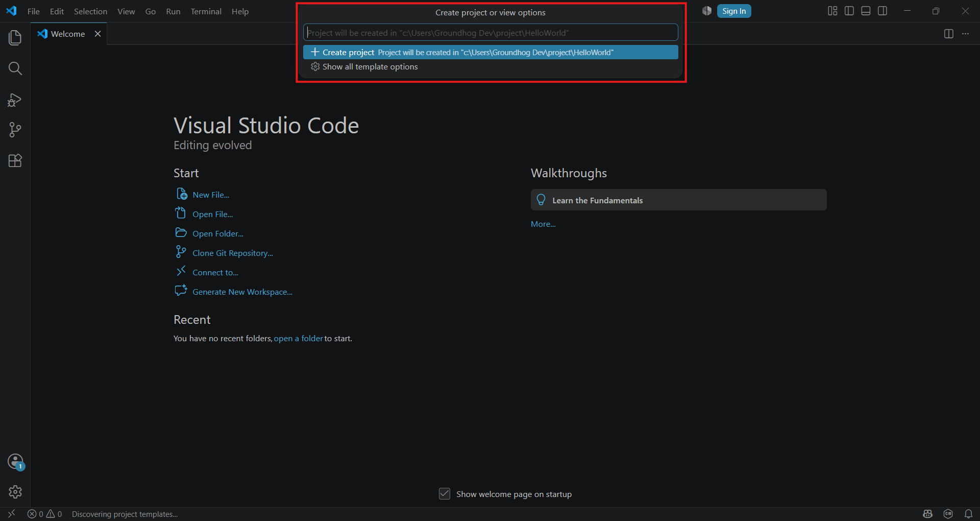980x521 pixels.
Task: Select Show all template options
Action: pyautogui.click(x=491, y=67)
